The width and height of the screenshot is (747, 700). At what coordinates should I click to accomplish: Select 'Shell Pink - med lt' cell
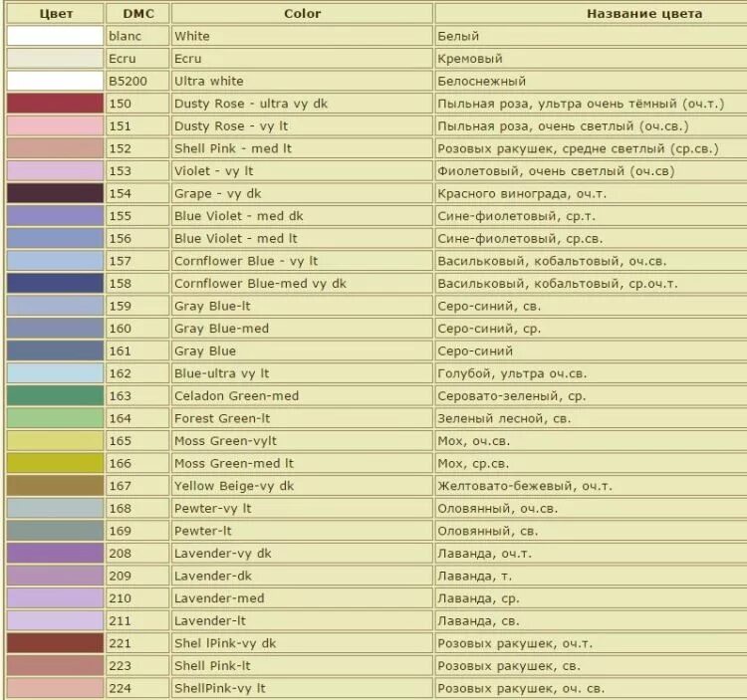pyautogui.click(x=302, y=148)
